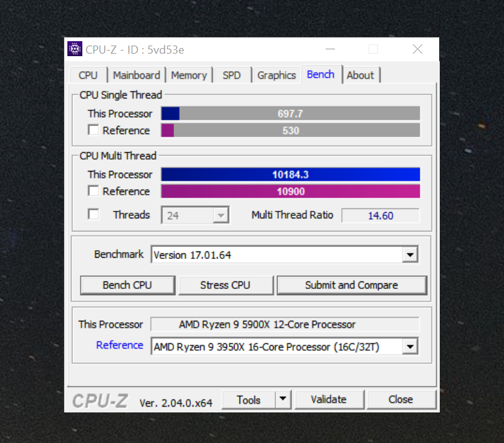Select the Bench tab
This screenshot has height=443, width=504.
(x=321, y=75)
